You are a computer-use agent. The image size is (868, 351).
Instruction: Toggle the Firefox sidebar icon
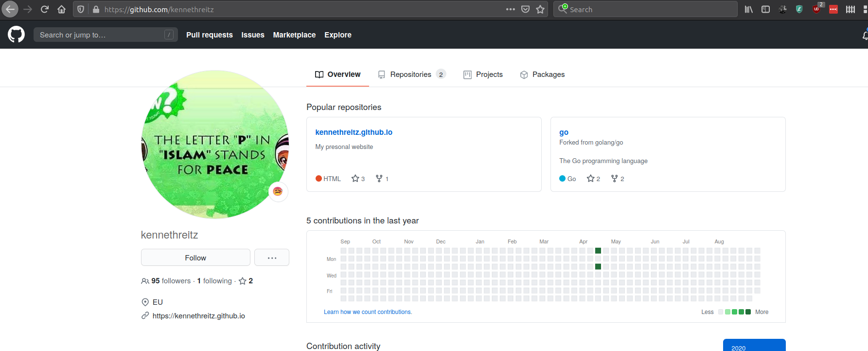765,9
